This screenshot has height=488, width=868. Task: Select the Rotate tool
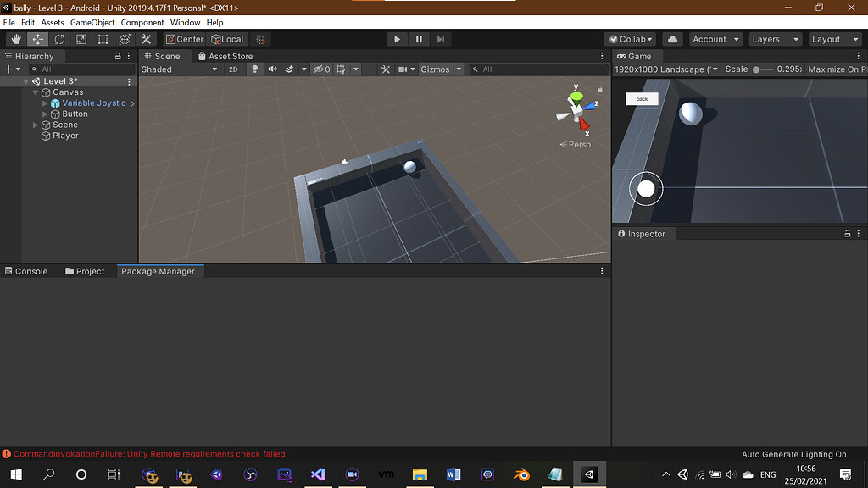[59, 39]
